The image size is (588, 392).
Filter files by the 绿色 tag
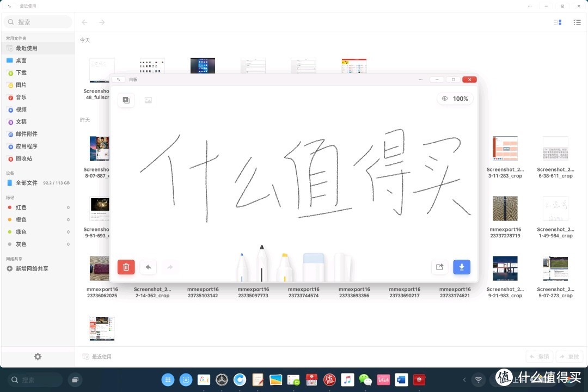click(x=38, y=232)
